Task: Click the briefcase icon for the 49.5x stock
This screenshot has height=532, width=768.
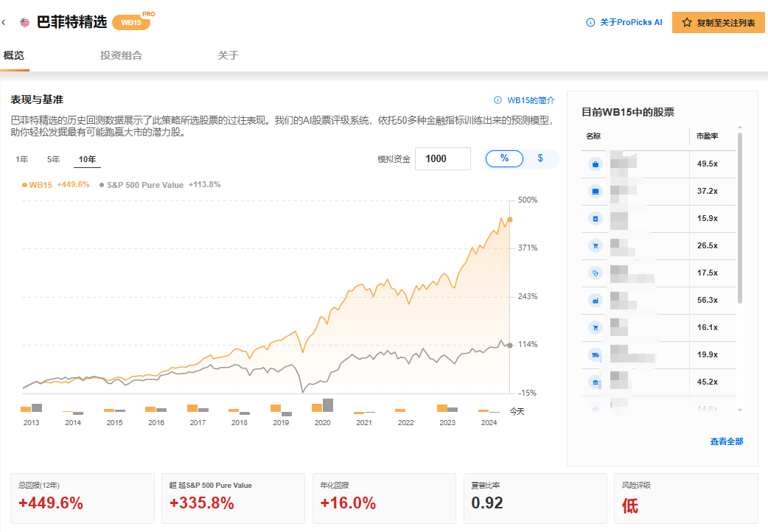Action: point(595,164)
